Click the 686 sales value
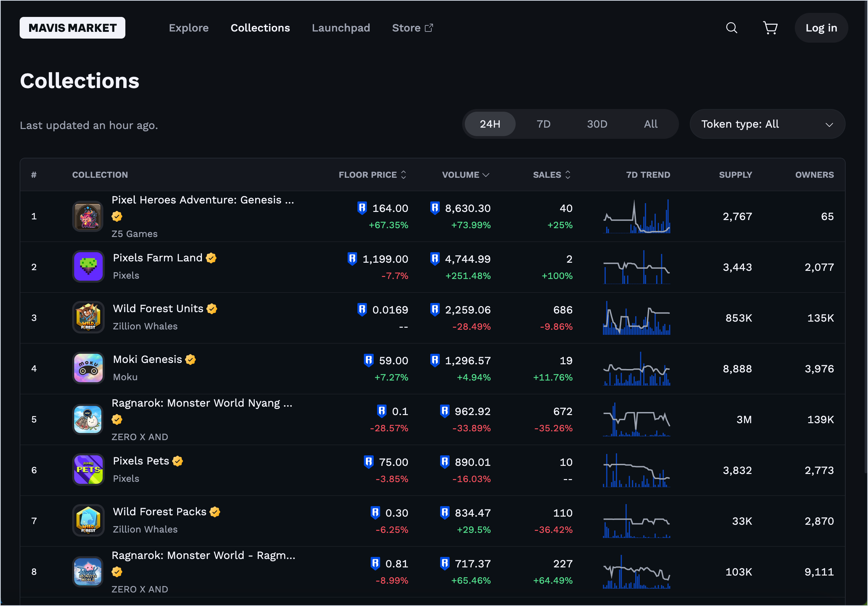Viewport: 868px width, 606px height. pos(562,310)
